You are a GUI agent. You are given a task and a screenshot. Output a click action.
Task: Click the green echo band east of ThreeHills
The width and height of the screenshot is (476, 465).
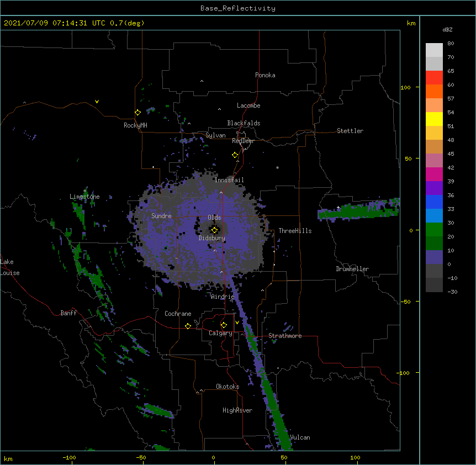pyautogui.click(x=359, y=210)
